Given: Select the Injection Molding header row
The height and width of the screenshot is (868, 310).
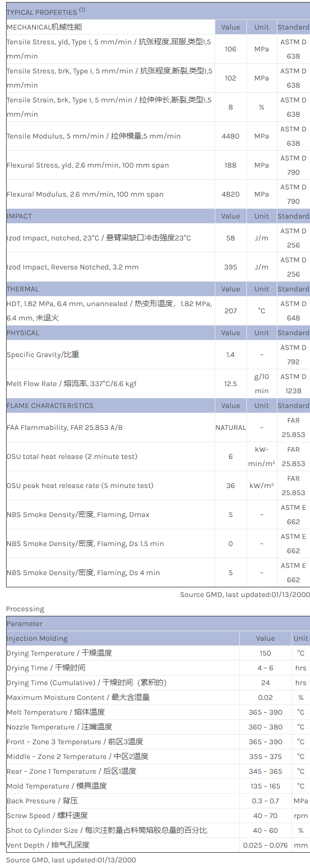Looking at the screenshot, I should 37,638.
